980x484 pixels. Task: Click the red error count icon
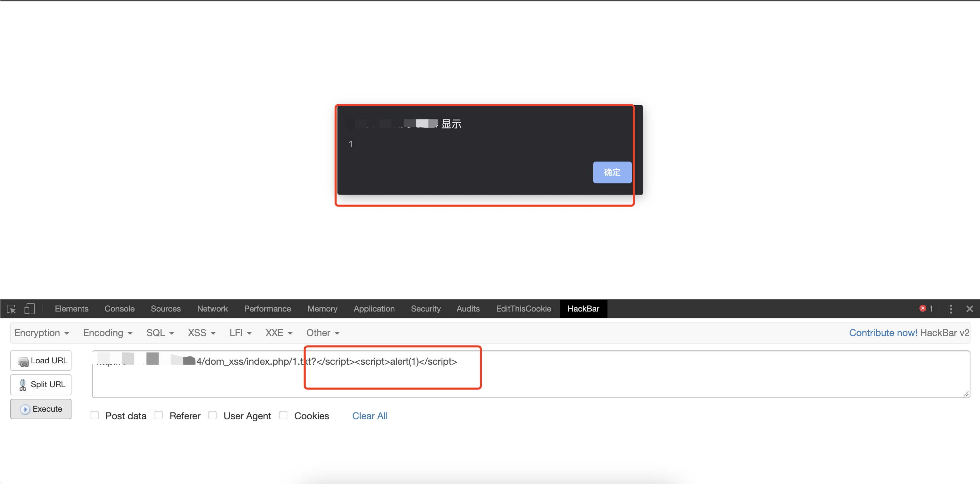coord(922,308)
